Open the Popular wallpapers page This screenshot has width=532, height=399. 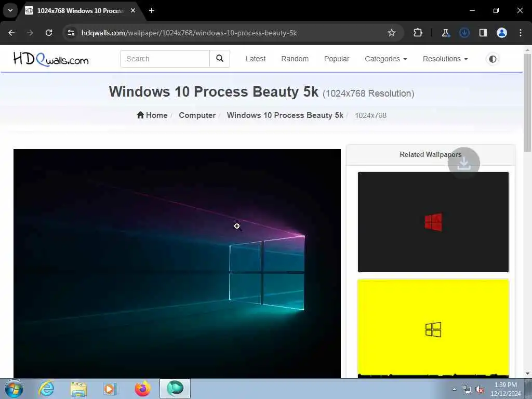click(337, 59)
